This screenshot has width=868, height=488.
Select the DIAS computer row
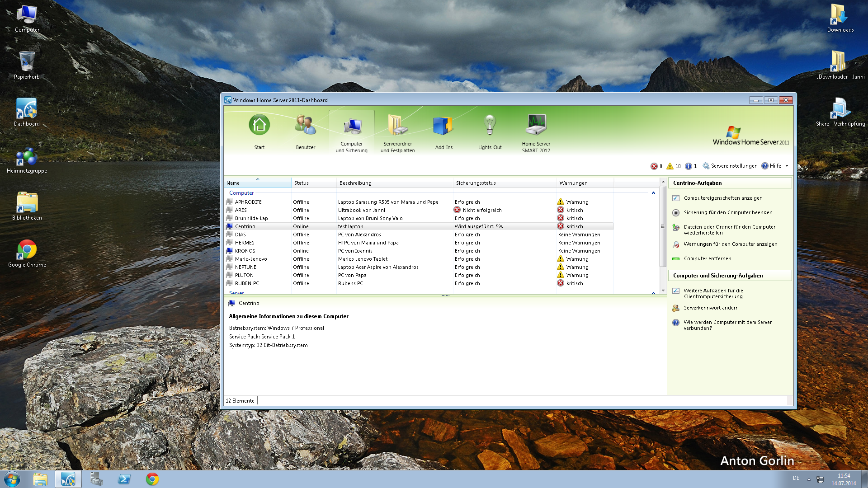tap(419, 235)
